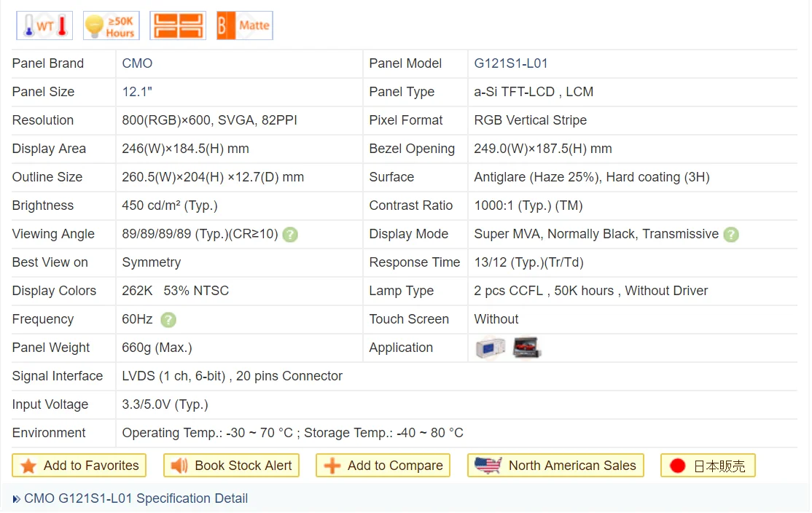Click the car display application icon
The width and height of the screenshot is (812, 513).
point(527,348)
